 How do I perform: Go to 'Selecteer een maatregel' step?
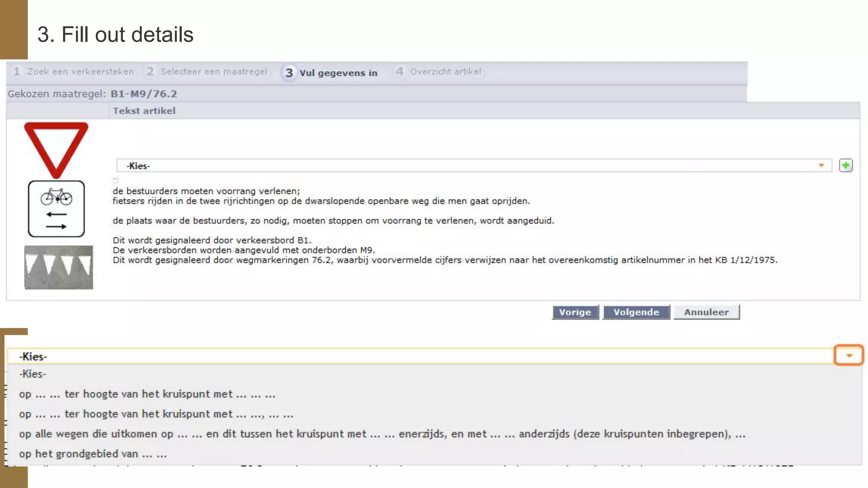214,72
